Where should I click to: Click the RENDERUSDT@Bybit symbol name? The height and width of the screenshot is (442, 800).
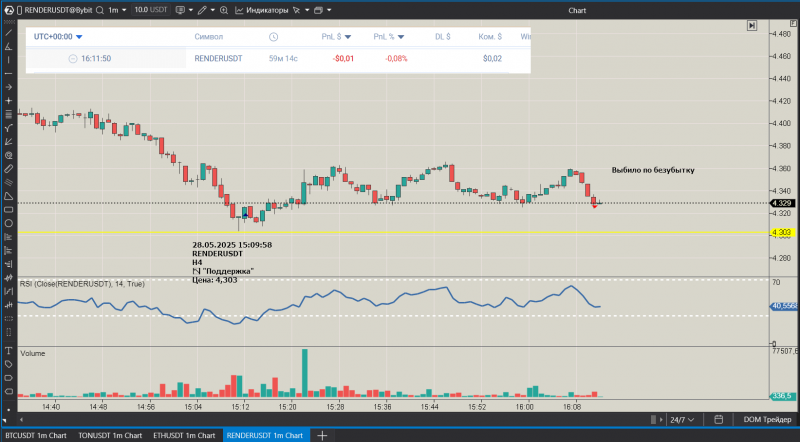(58, 10)
